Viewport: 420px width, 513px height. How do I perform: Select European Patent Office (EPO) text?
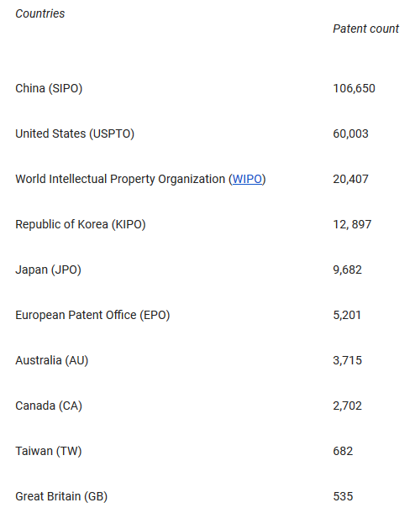[x=92, y=315]
